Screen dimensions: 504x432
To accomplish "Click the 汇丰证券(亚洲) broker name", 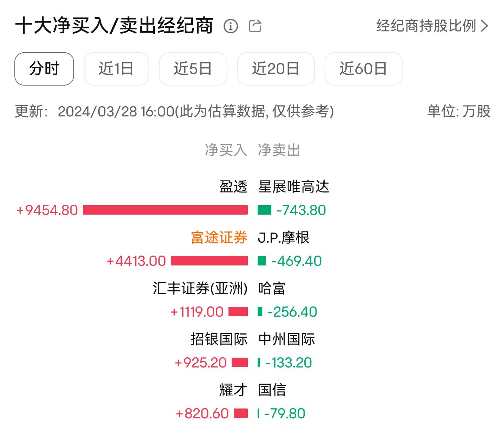I will [x=200, y=289].
